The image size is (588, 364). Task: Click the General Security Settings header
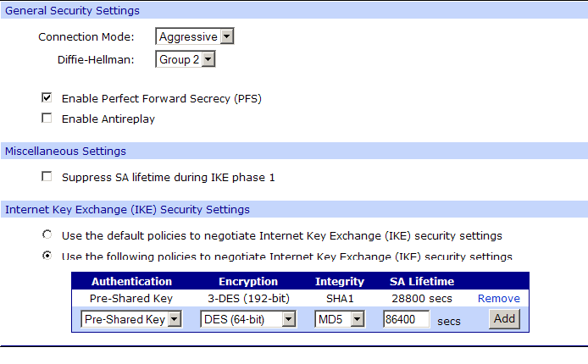coord(73,10)
